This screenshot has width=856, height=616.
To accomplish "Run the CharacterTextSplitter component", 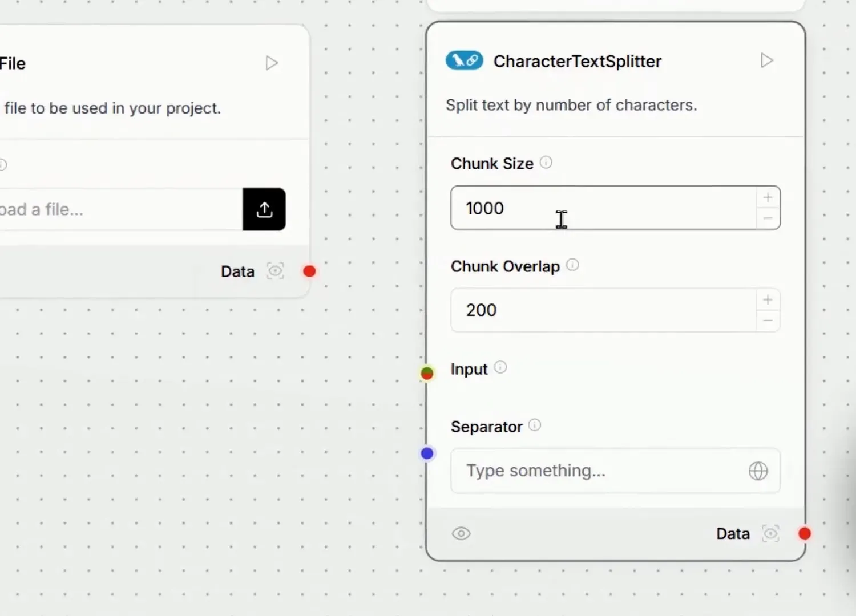I will pos(767,60).
